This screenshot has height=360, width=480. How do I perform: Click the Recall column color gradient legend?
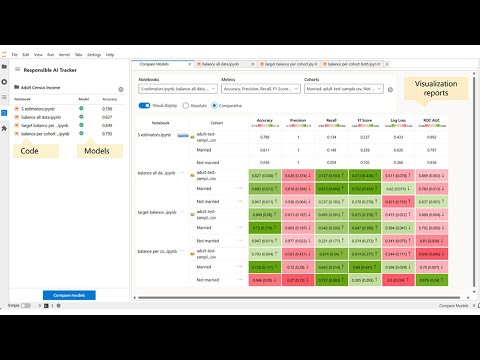(x=332, y=126)
